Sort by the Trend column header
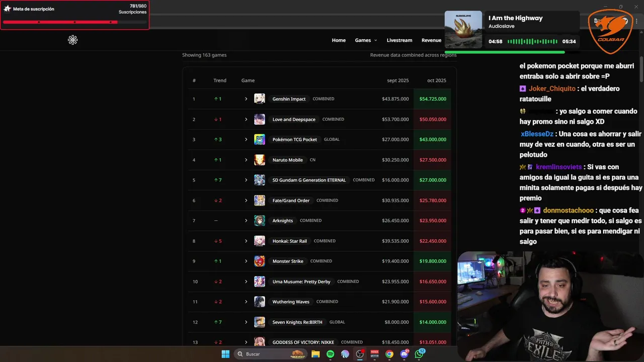Viewport: 644px width, 362px height. coord(220,80)
